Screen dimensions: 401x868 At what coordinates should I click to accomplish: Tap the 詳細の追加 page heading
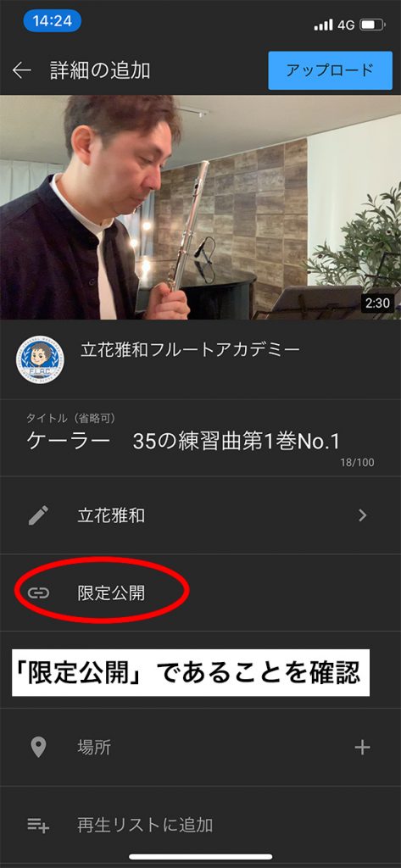click(100, 70)
